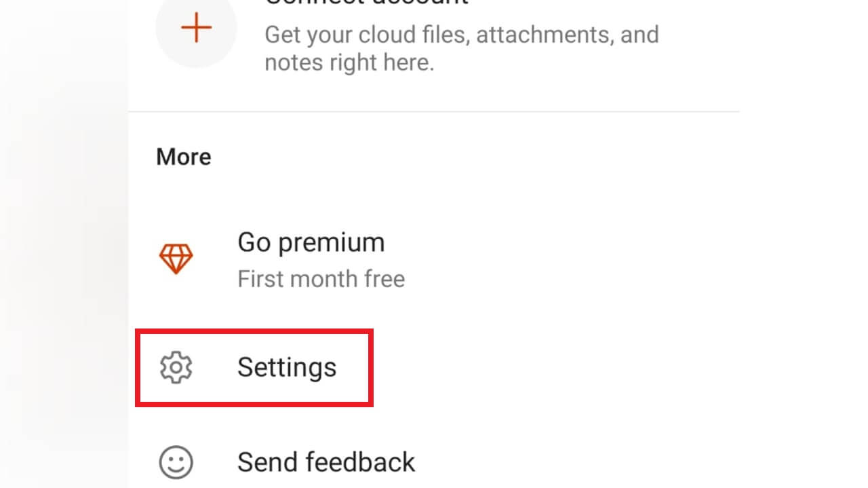The width and height of the screenshot is (868, 488).
Task: Tap the orange plus icon
Action: [x=196, y=28]
